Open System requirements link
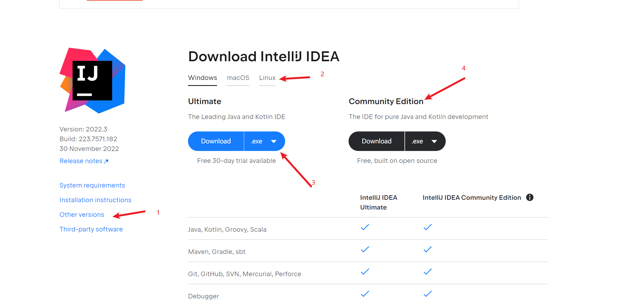Screen dimensions: 644x306 92,185
